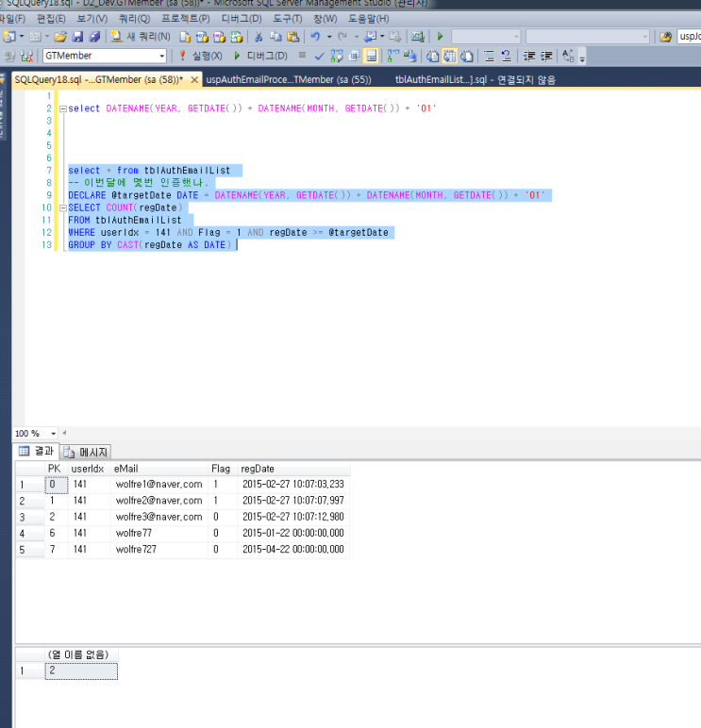Switch to the uspAuthEmailProce...TMember tab
This screenshot has width=701, height=728.
click(289, 79)
